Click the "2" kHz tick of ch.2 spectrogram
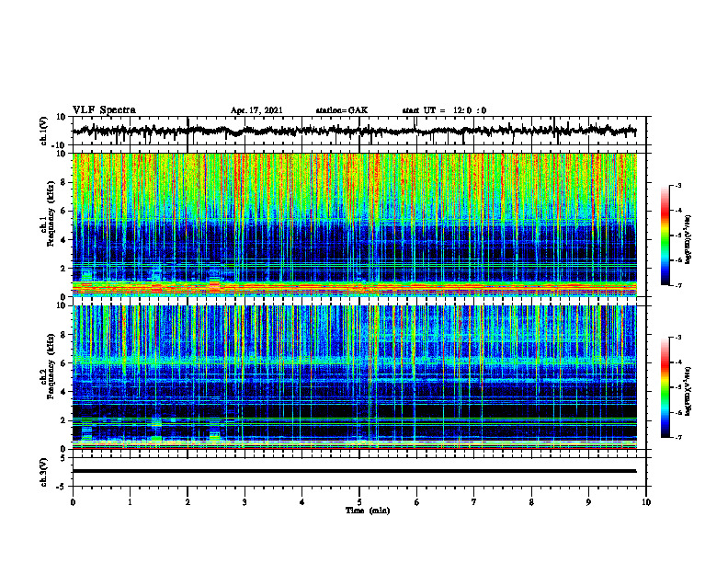 click(63, 420)
